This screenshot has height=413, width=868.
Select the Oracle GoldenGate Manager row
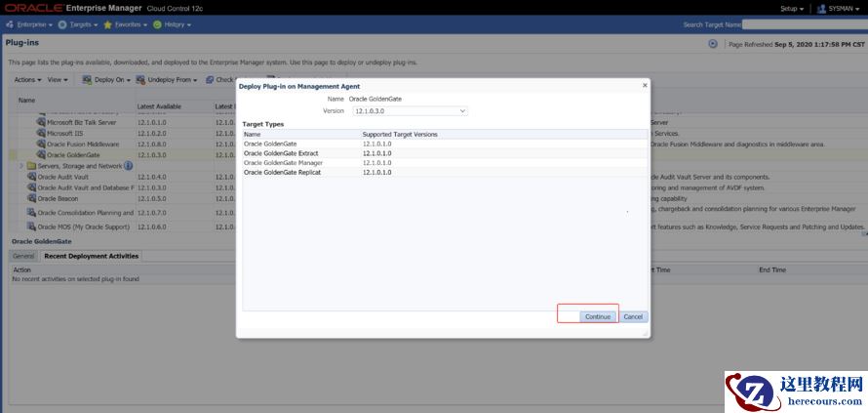pyautogui.click(x=445, y=163)
